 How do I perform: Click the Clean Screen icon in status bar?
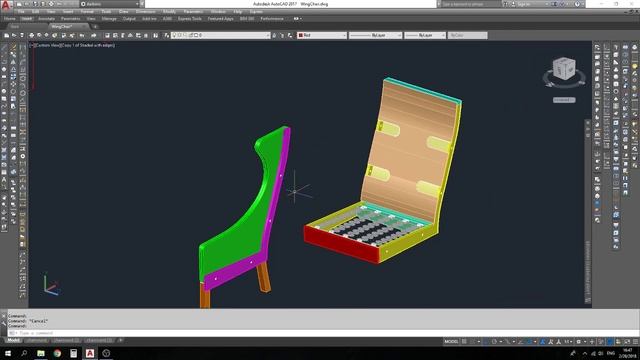click(x=627, y=342)
